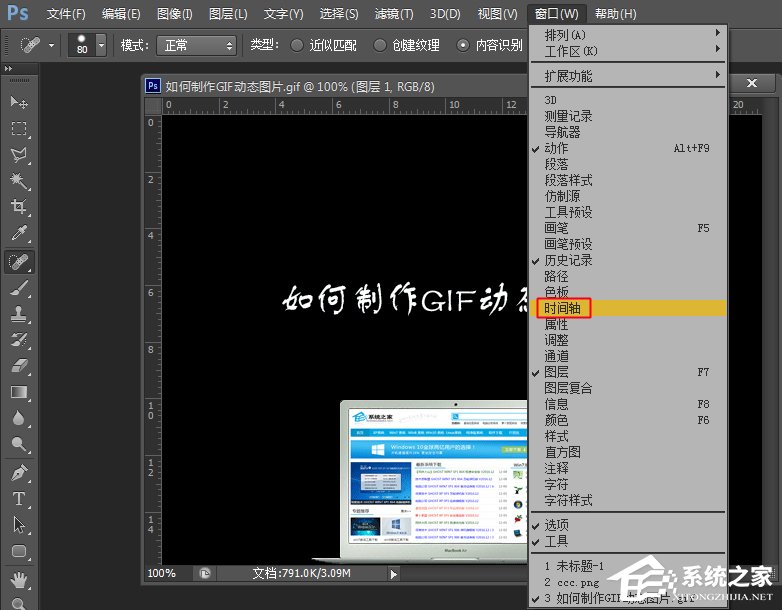This screenshot has height=610, width=782.
Task: Open the 选择(S) menu
Action: (339, 13)
